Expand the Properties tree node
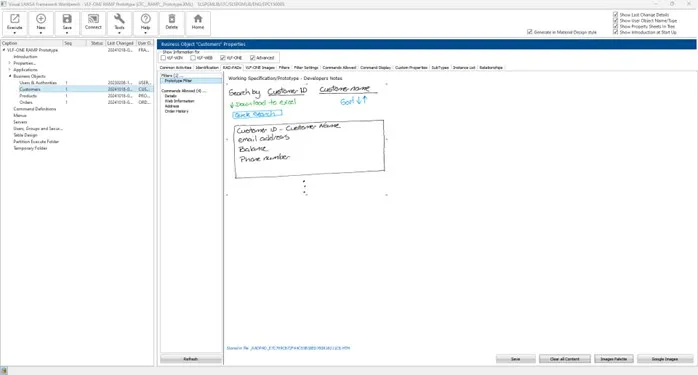 pos(10,63)
